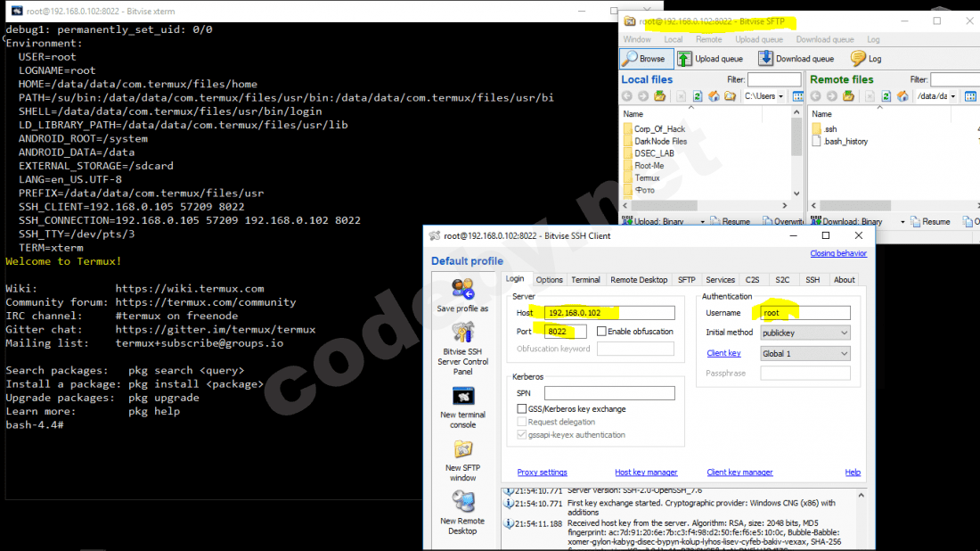This screenshot has height=551, width=980.
Task: Open the Local menu in SFTP
Action: pyautogui.click(x=674, y=39)
